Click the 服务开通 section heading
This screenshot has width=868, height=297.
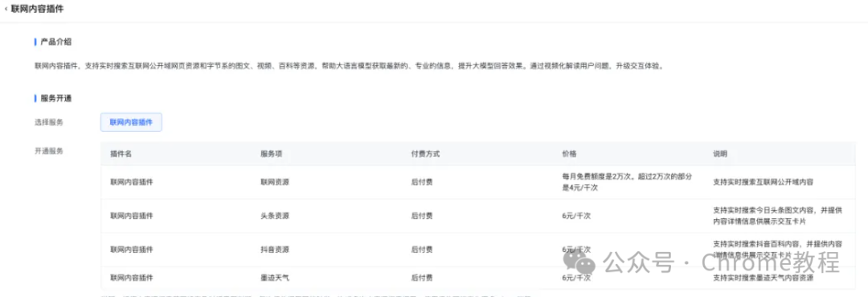click(x=56, y=99)
